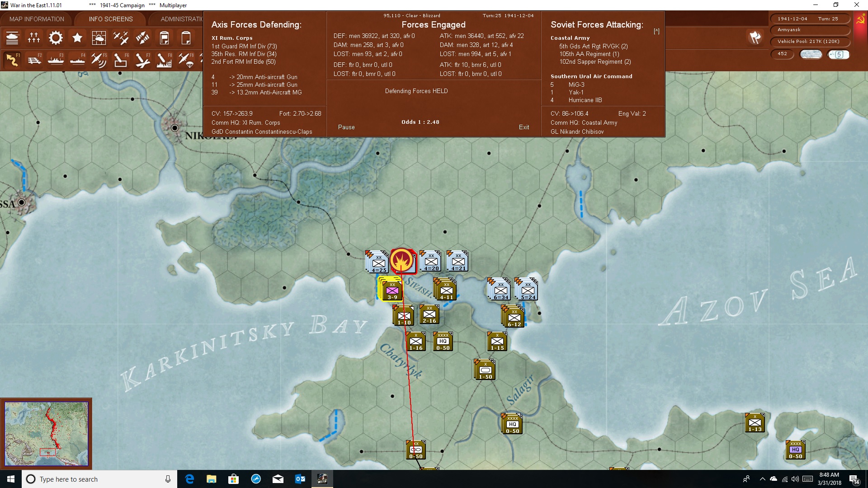868x488 pixels.
Task: Select the Axis 5=24 unit counter
Action: point(528,290)
